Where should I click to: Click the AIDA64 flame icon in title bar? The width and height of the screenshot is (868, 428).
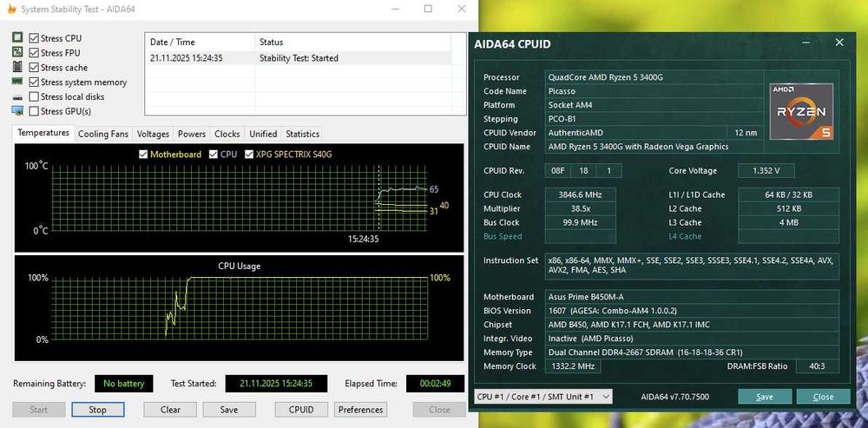click(x=11, y=9)
